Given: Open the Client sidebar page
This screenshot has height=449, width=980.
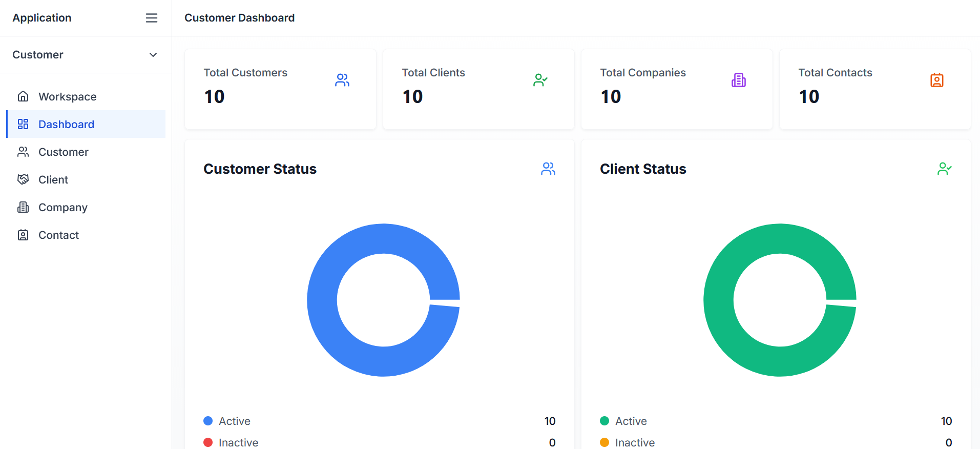Looking at the screenshot, I should click(x=86, y=179).
